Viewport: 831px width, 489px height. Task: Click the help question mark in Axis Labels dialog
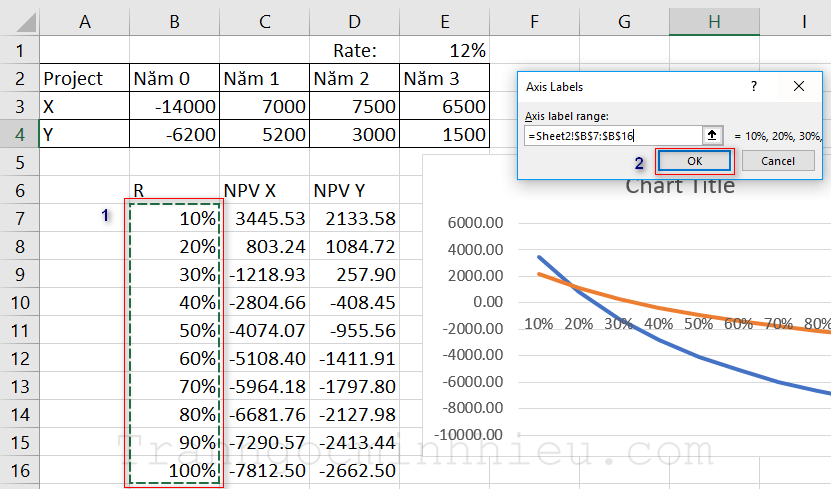coord(753,87)
